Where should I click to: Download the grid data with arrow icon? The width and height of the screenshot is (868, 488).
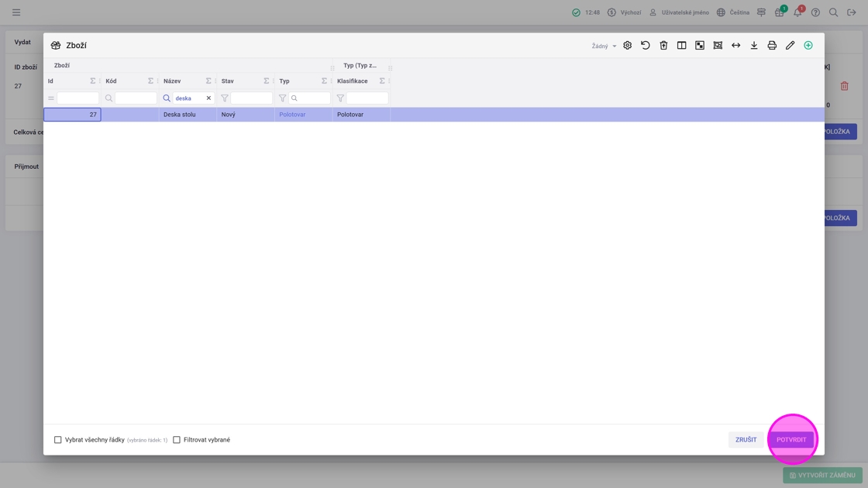[x=754, y=46]
